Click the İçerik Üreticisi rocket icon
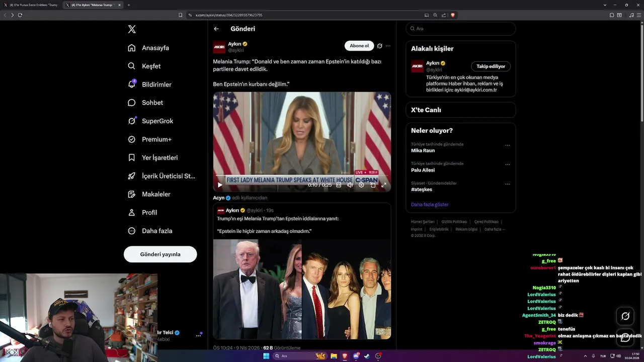The height and width of the screenshot is (362, 644). coord(132,176)
